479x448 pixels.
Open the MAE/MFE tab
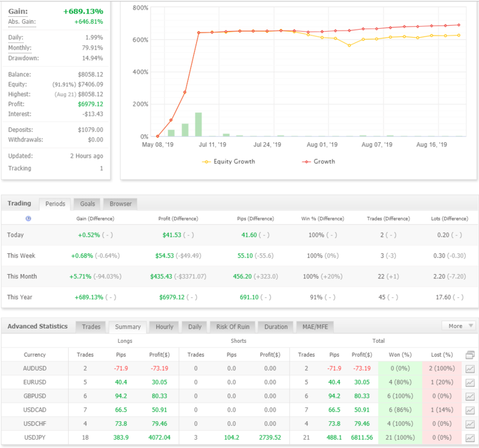(315, 327)
